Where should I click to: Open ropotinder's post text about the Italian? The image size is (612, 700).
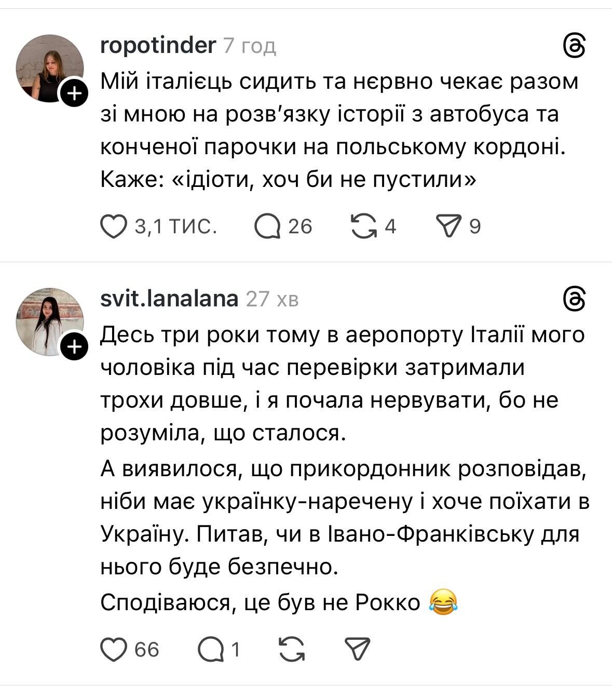337,130
